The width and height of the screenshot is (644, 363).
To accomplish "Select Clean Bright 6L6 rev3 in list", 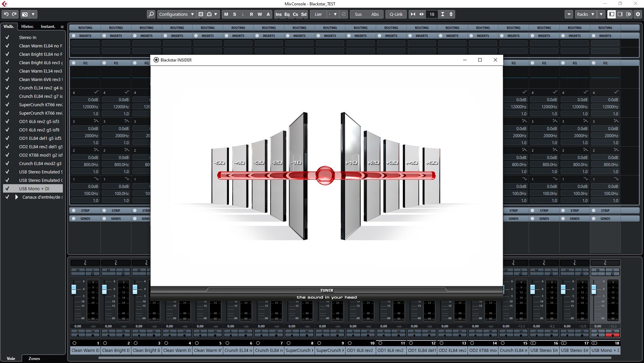I will coord(41,63).
